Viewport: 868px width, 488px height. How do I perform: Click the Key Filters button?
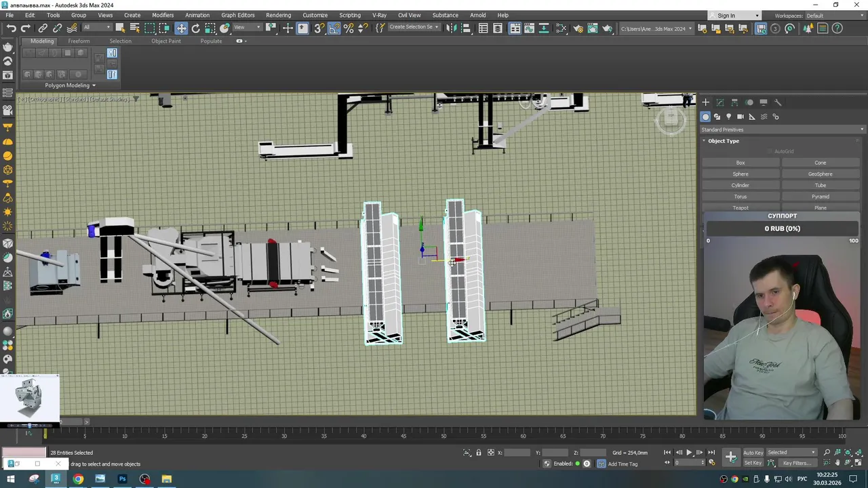(797, 463)
